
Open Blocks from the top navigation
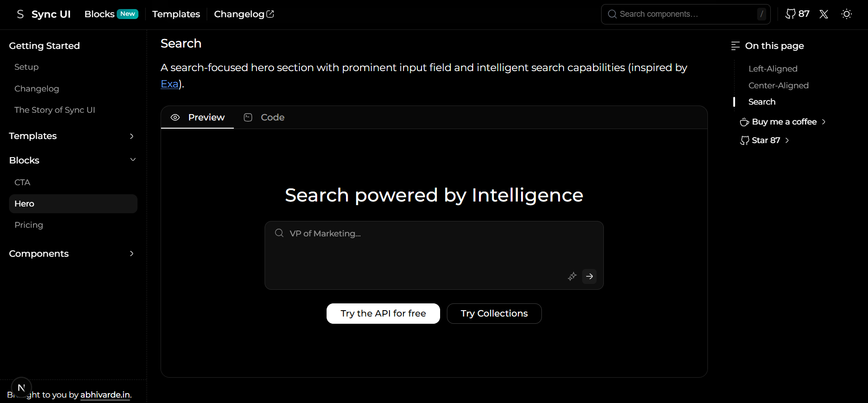click(99, 14)
